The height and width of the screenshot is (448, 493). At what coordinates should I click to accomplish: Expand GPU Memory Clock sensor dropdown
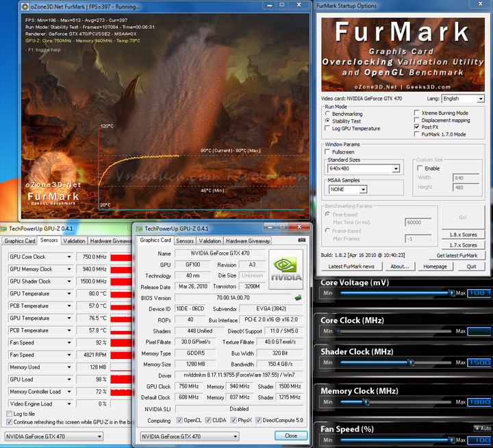pyautogui.click(x=69, y=269)
